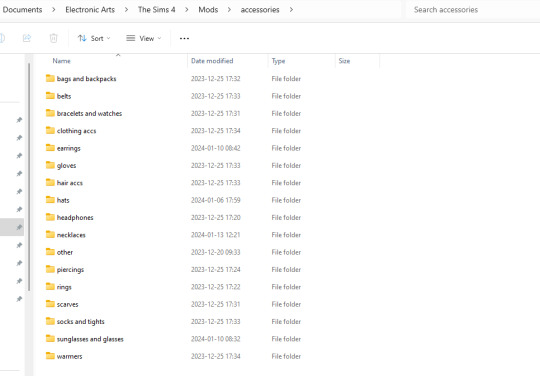The width and height of the screenshot is (540, 376).
Task: Select the gloves folder icon
Action: point(50,165)
